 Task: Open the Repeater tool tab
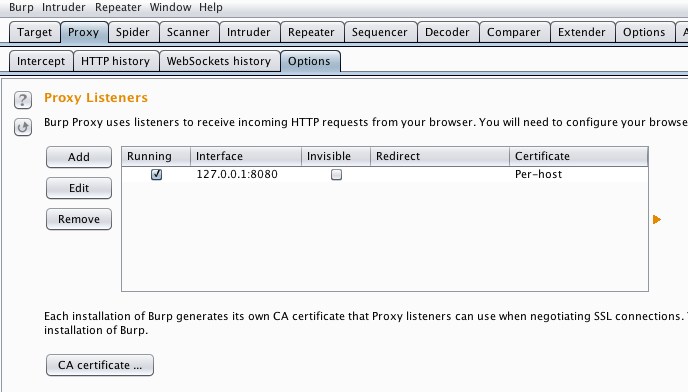coord(312,32)
